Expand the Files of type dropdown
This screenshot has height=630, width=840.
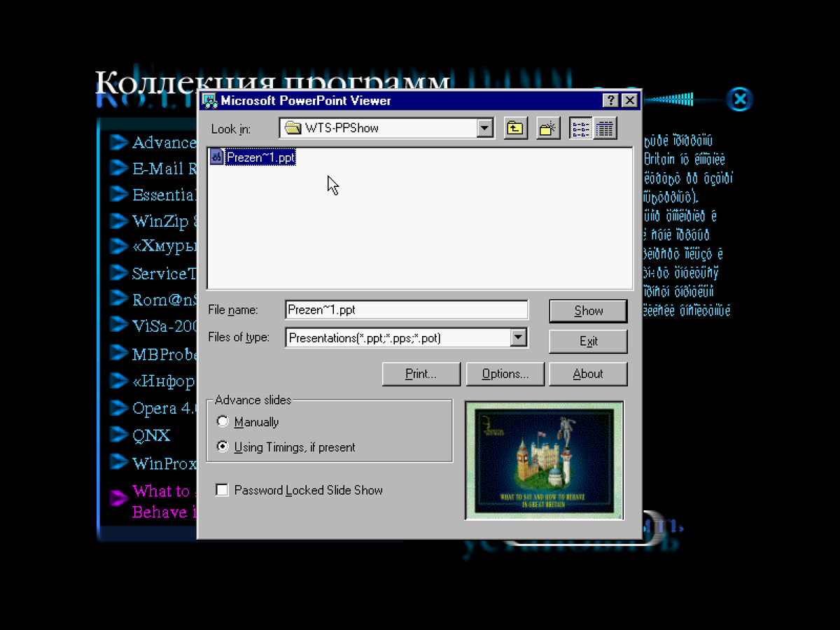518,337
